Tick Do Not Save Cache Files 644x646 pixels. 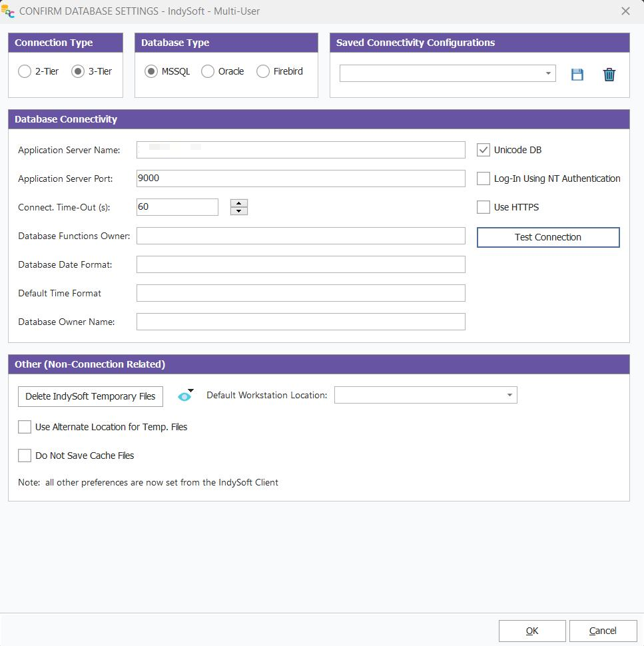click(25, 456)
